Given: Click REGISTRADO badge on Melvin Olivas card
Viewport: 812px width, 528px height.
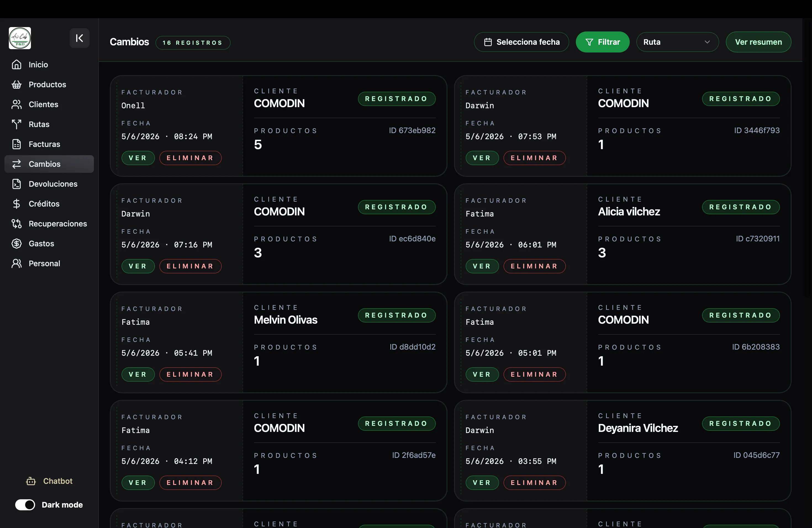Looking at the screenshot, I should (x=396, y=315).
